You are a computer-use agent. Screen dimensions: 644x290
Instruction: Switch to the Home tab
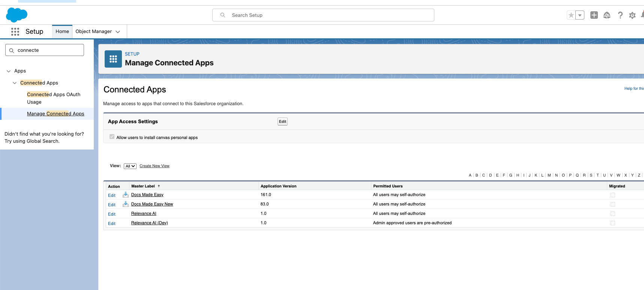tap(62, 32)
